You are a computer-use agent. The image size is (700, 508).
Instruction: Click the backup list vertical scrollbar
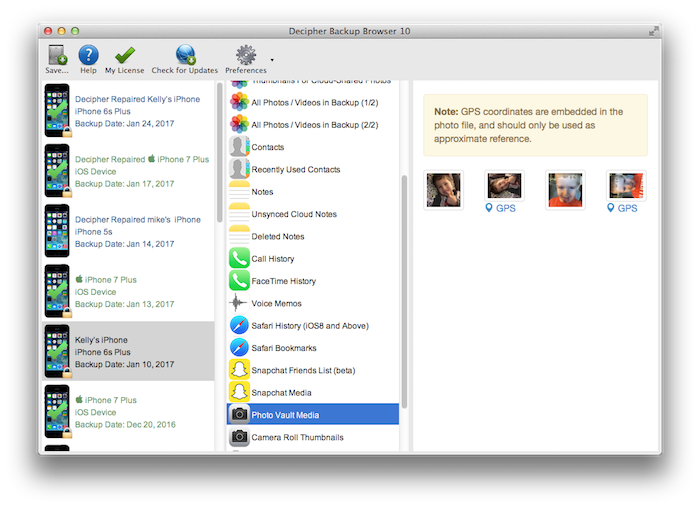coord(220,152)
